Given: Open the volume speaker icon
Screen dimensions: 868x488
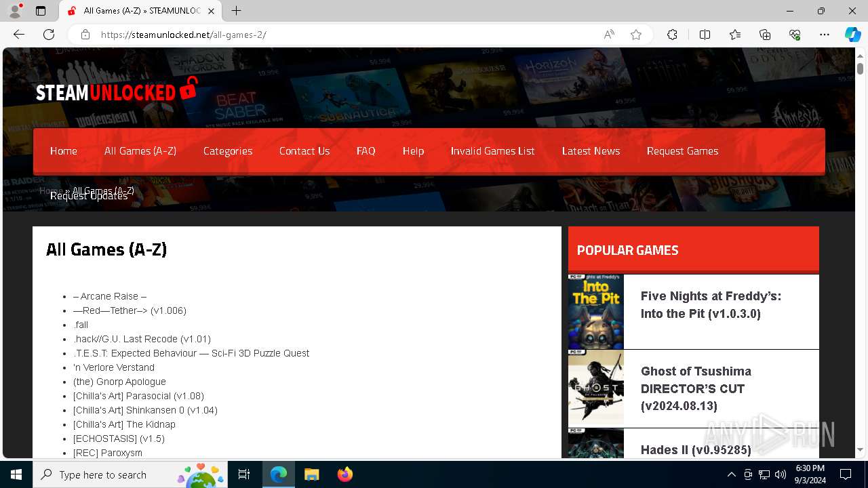Looking at the screenshot, I should coord(781,474).
